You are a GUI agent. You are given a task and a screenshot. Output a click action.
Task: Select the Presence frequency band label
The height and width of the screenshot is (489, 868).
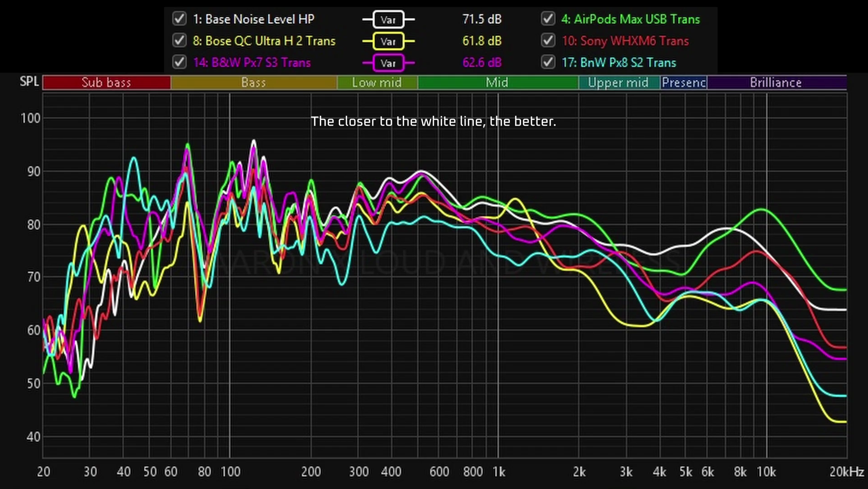coord(684,82)
